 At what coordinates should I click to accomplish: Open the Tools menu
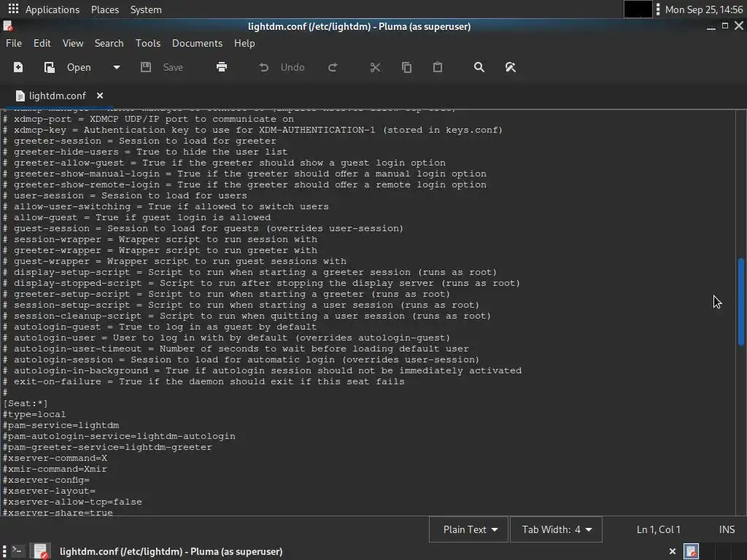click(x=147, y=43)
